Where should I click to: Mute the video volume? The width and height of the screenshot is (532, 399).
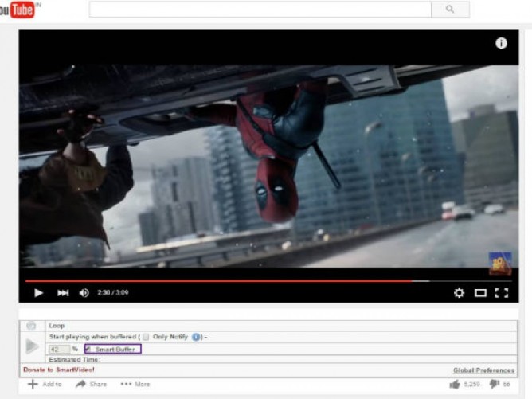84,293
